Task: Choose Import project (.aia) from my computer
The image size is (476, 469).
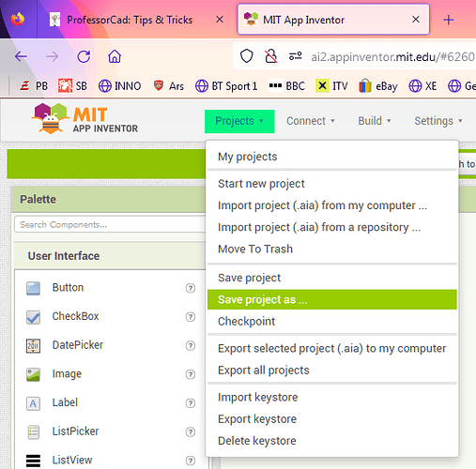Action: (332, 205)
